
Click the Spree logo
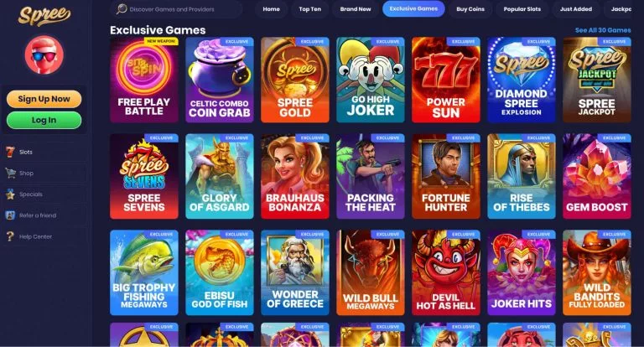pos(44,16)
